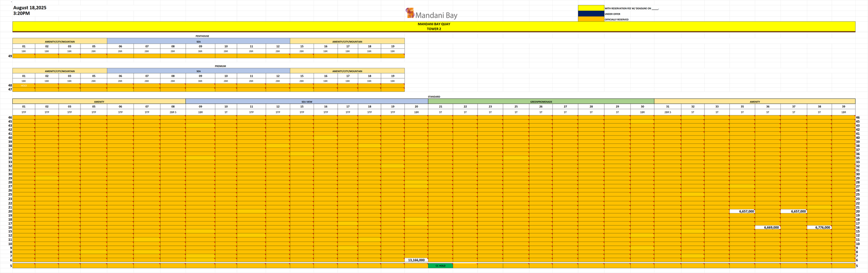Select 6,657,000 cell under unit 35
This screenshot has width=868, height=273.
tap(742, 211)
